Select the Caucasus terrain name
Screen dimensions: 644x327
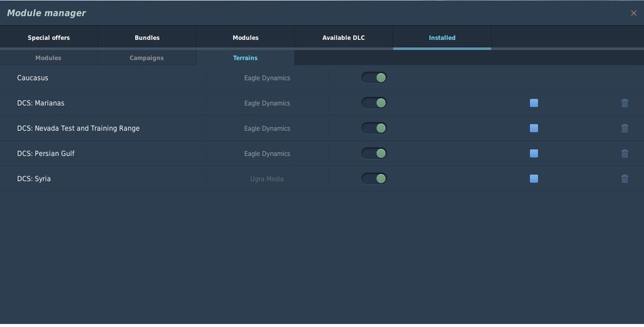click(33, 78)
